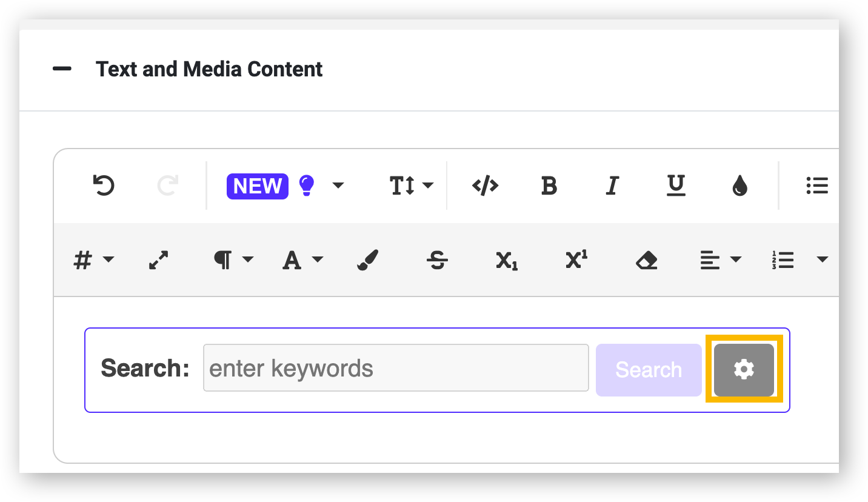This screenshot has width=868, height=502.
Task: Select the superscript icon
Action: coord(576,259)
